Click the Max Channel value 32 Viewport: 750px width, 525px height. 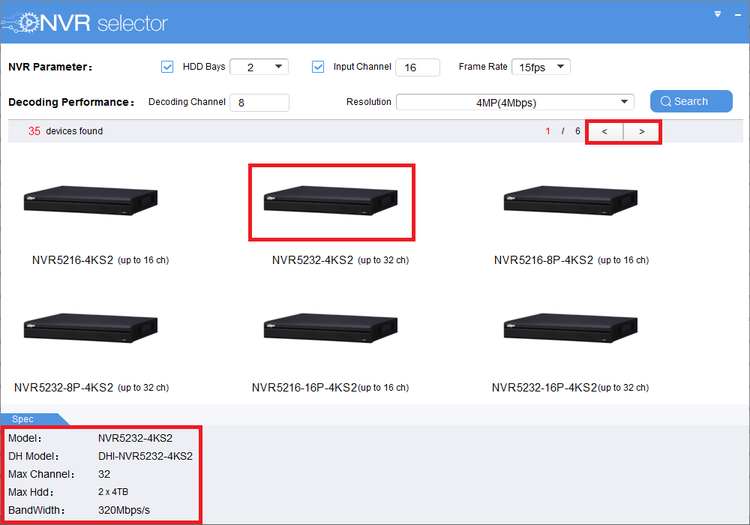tap(104, 474)
